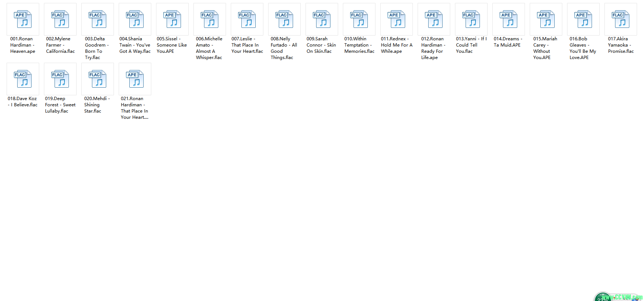This screenshot has height=301, width=644.
Task: Click the filename '006.Michelle Amato - Almost A Whisper.flac'
Action: [x=209, y=48]
